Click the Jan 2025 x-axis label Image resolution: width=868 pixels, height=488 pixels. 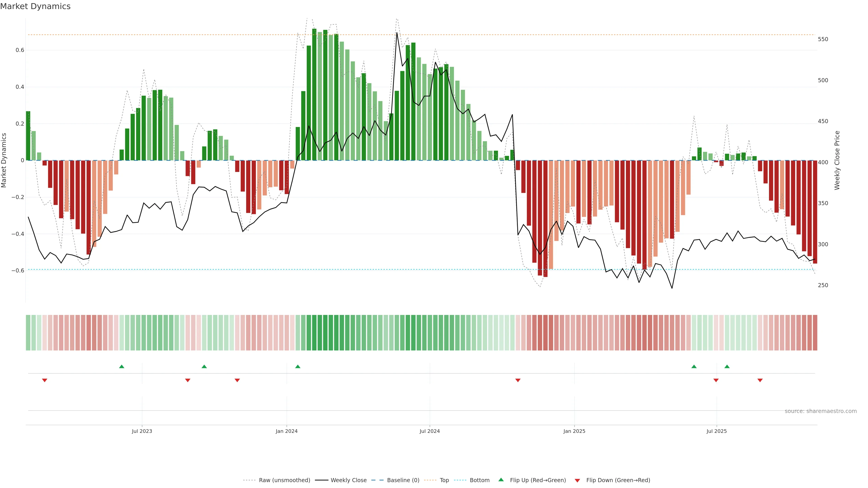coord(574,431)
